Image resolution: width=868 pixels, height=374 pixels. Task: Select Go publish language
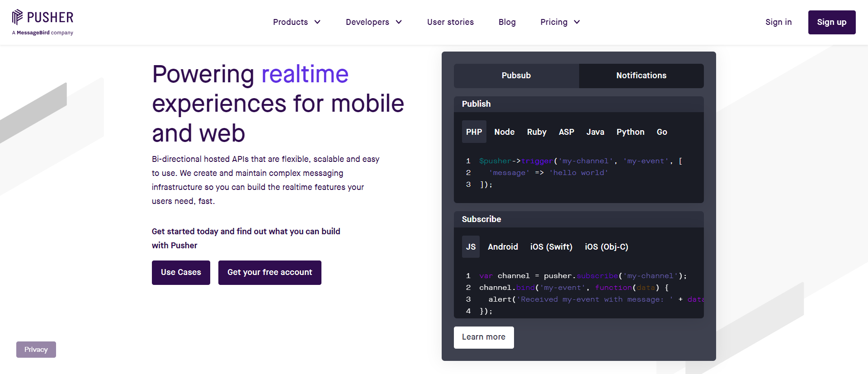point(662,132)
